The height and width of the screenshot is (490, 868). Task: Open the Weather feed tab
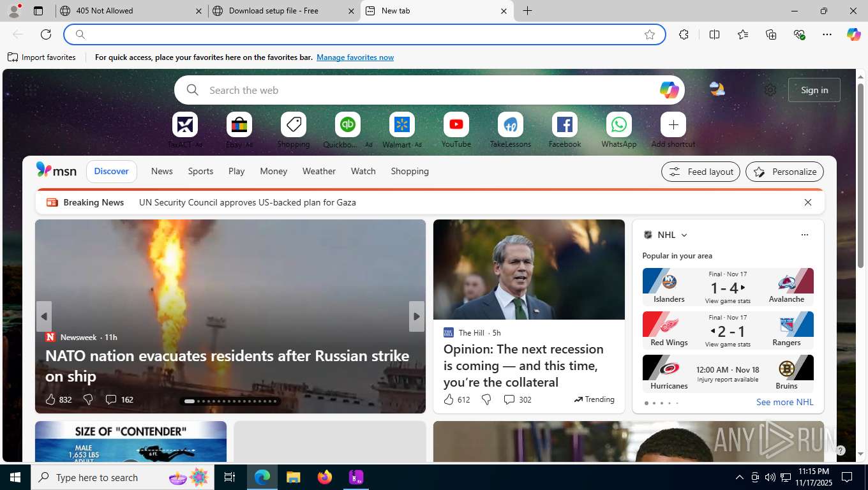click(319, 171)
